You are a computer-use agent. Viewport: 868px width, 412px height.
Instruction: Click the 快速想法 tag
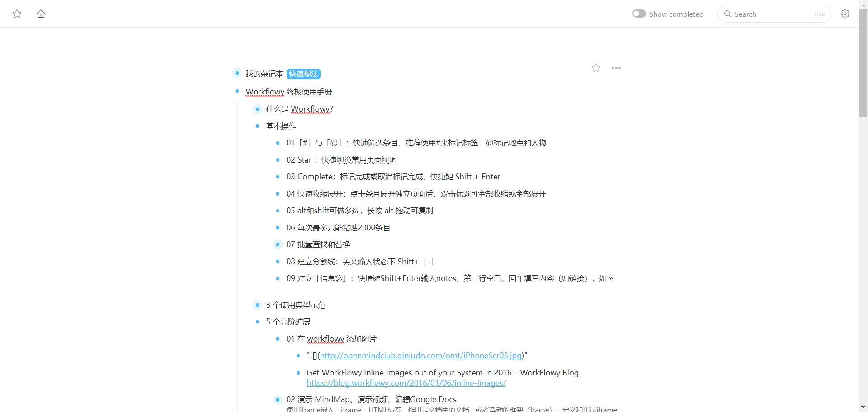tap(303, 74)
